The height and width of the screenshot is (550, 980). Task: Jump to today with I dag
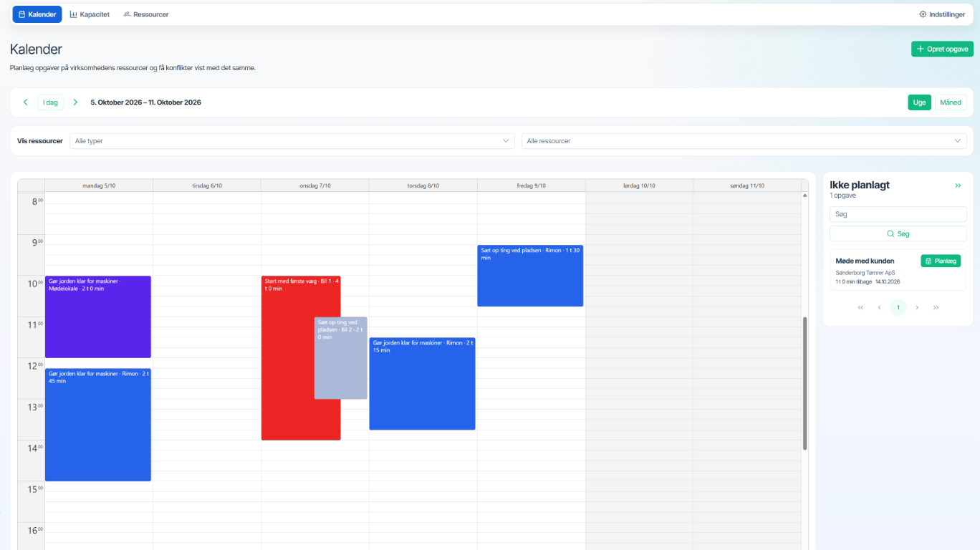tap(50, 102)
